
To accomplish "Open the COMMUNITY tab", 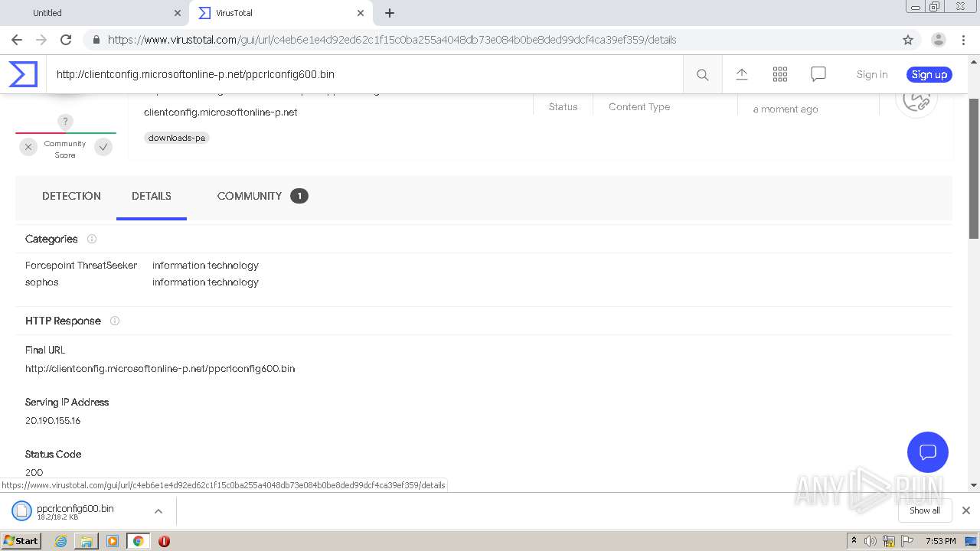I will tap(262, 196).
